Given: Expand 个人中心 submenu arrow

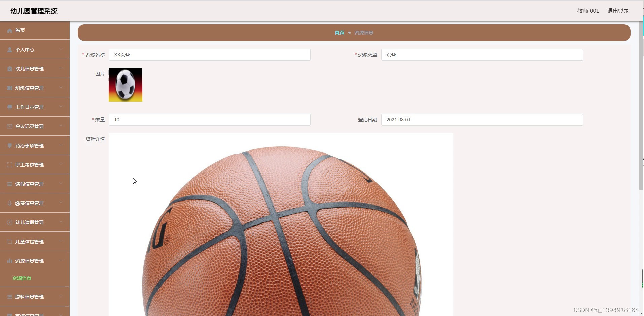Looking at the screenshot, I should coord(61,49).
